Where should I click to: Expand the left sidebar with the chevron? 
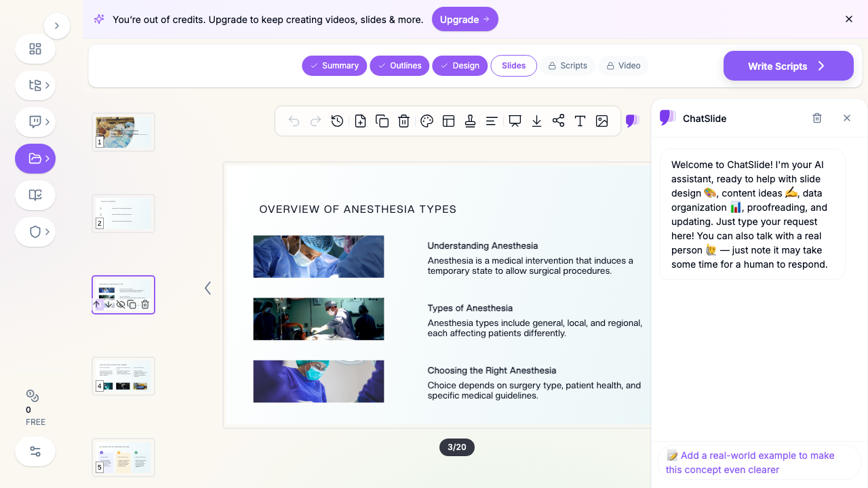(x=57, y=26)
